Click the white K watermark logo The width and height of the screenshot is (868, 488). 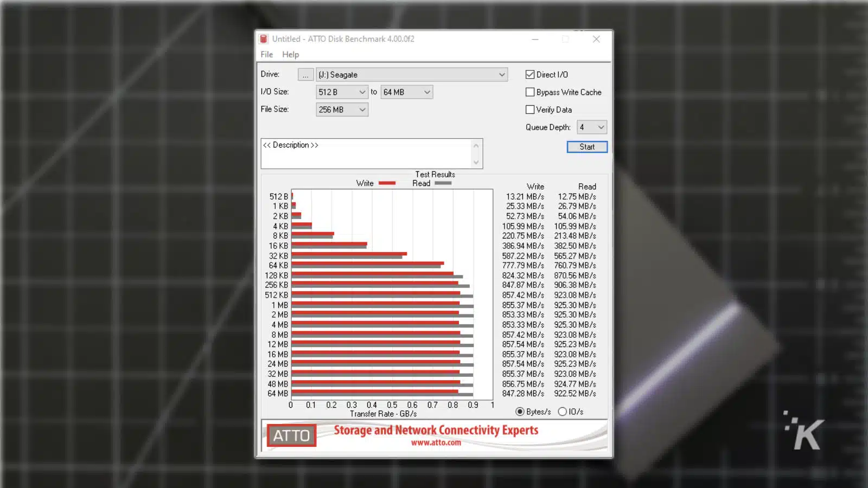806,432
